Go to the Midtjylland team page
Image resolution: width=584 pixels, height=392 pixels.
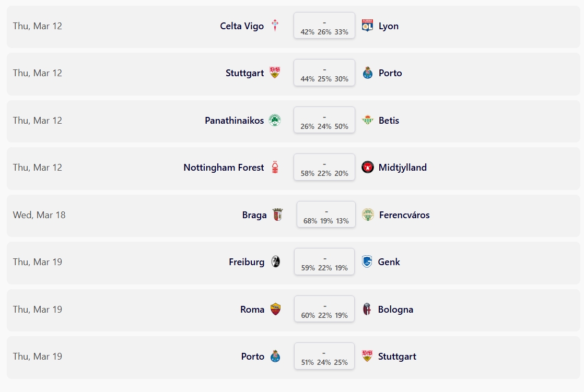click(402, 168)
